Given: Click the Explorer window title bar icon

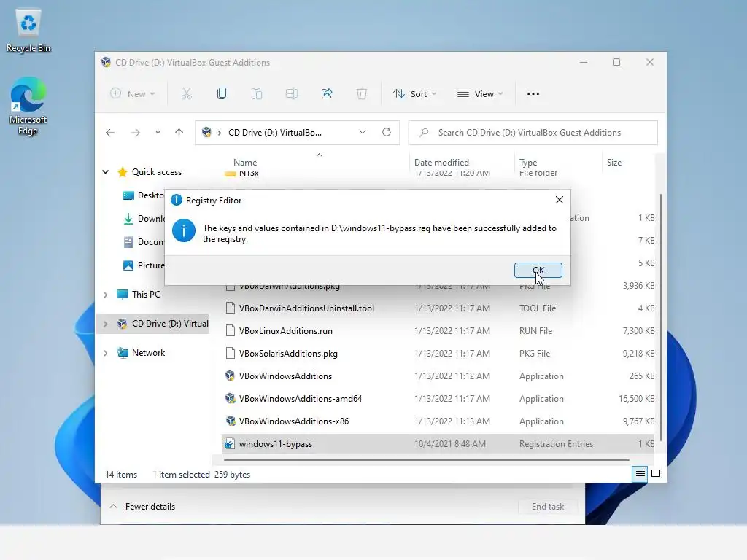Looking at the screenshot, I should pyautogui.click(x=106, y=63).
